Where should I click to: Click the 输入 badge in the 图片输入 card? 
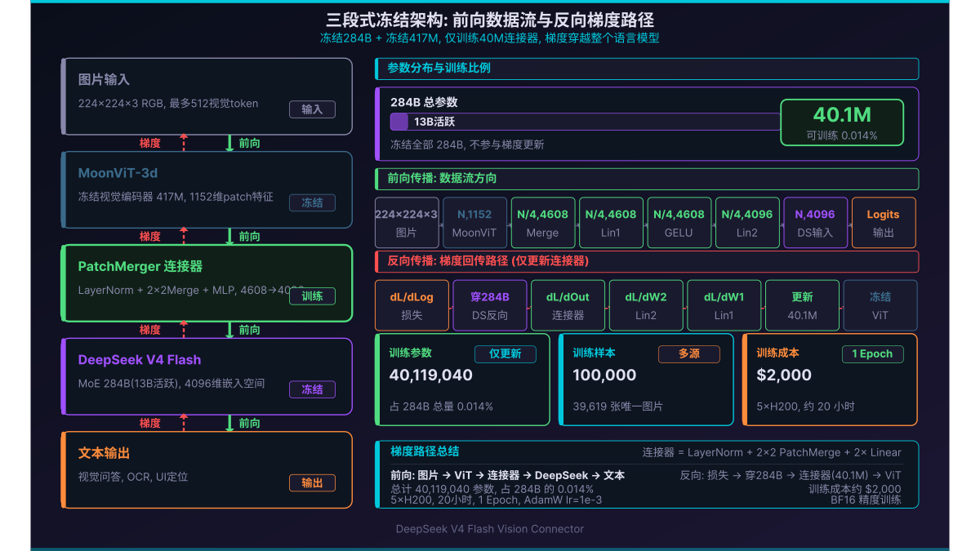coord(312,109)
